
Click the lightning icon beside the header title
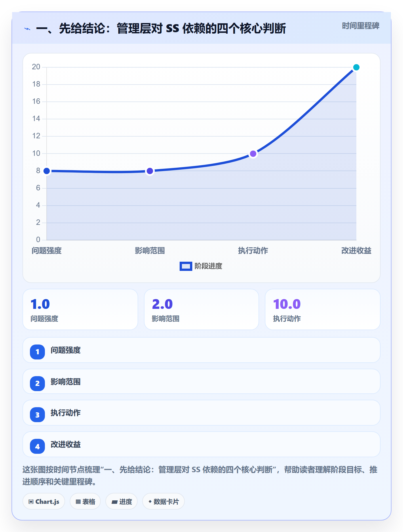27,29
